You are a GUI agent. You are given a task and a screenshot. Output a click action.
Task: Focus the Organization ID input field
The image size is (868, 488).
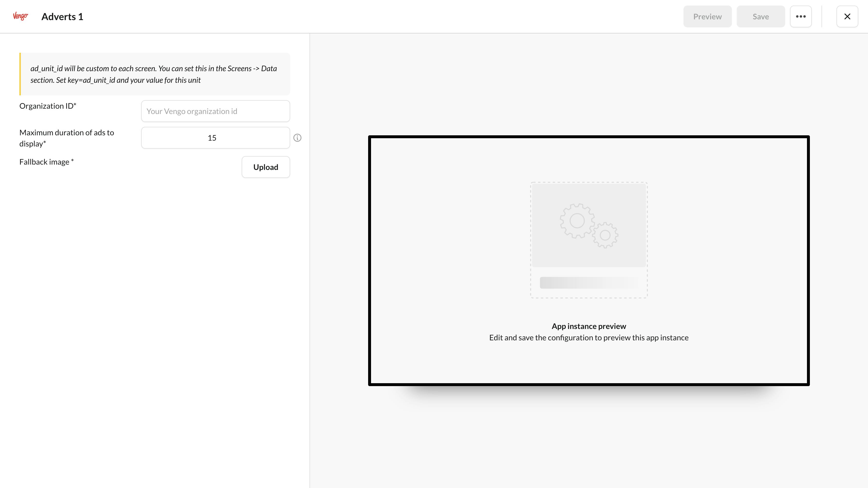215,111
